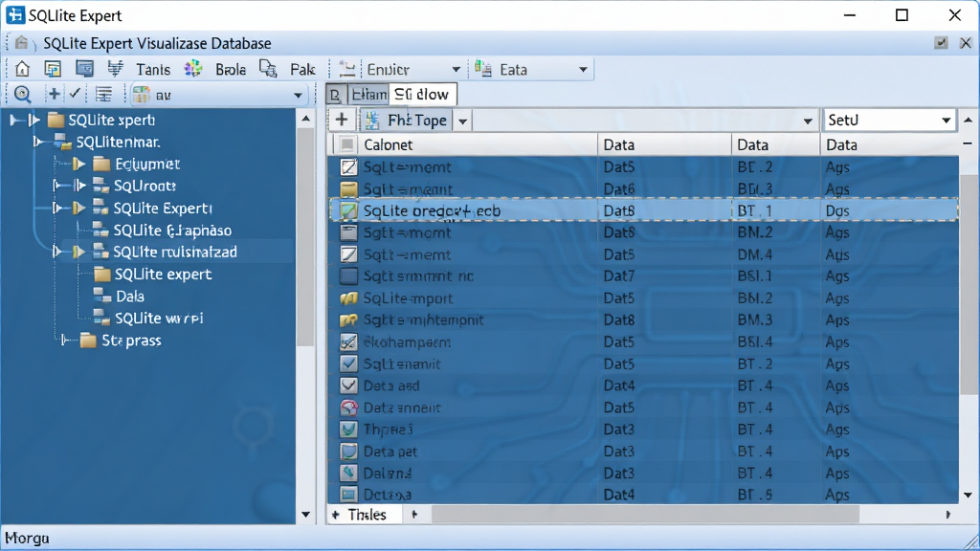Toggle the header checkbox beside Calonet
Viewport: 980px width, 551px height.
coord(347,145)
